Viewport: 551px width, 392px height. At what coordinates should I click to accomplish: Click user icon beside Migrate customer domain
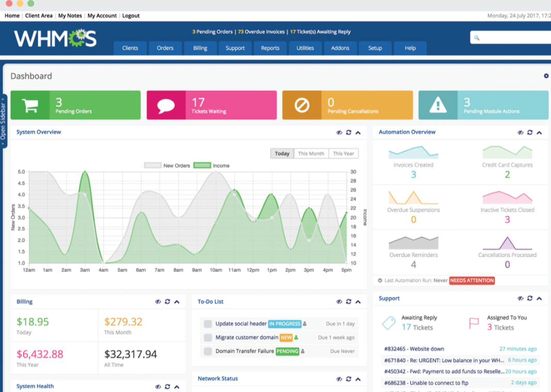tap(296, 338)
